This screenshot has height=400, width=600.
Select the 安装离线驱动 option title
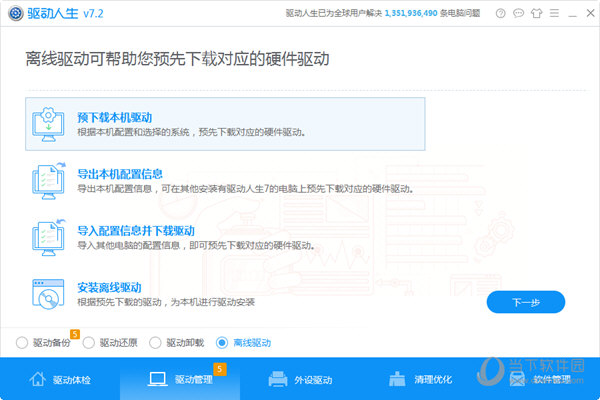click(109, 287)
